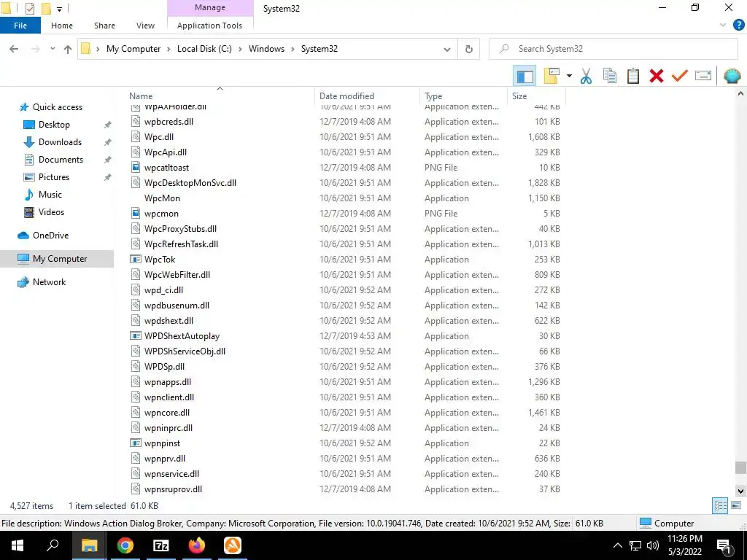Viewport: 747px width, 560px height.
Task: Open Downloads in the navigation pane
Action: point(60,142)
